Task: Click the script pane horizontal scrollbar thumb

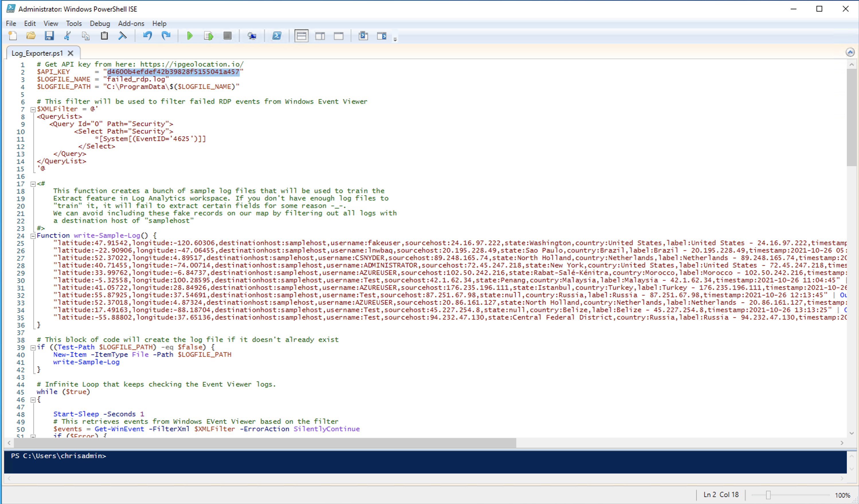Action: click(x=265, y=443)
